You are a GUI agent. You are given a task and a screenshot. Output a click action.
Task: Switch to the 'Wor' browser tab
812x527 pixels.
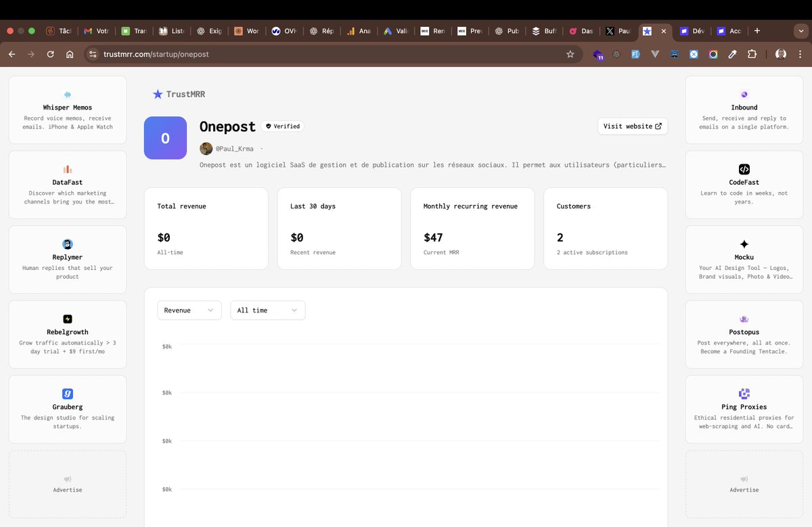[246, 31]
